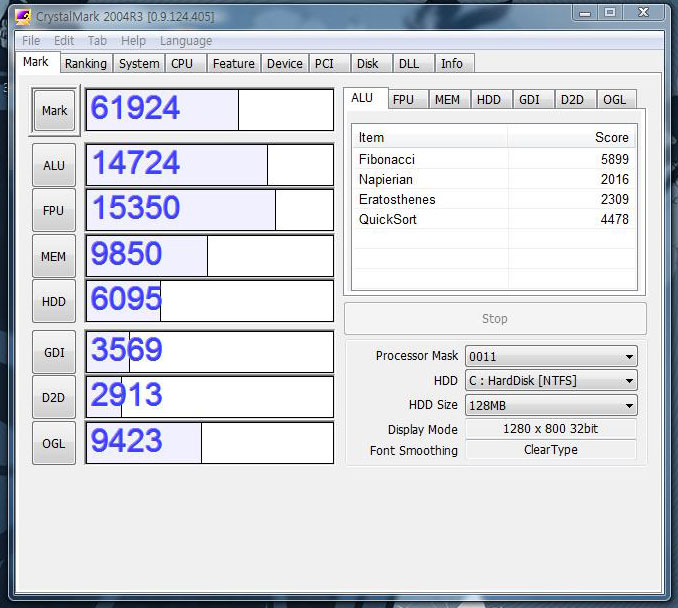Select the Napierian result row

(x=494, y=179)
